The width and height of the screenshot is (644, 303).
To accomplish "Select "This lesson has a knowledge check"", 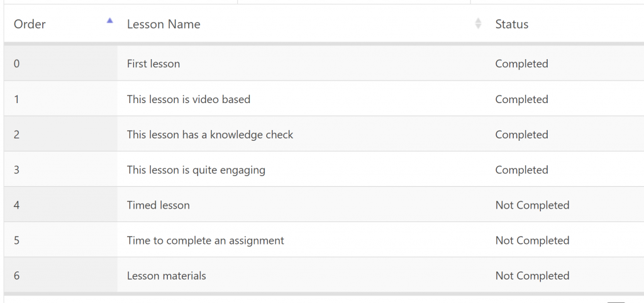I will tap(210, 135).
